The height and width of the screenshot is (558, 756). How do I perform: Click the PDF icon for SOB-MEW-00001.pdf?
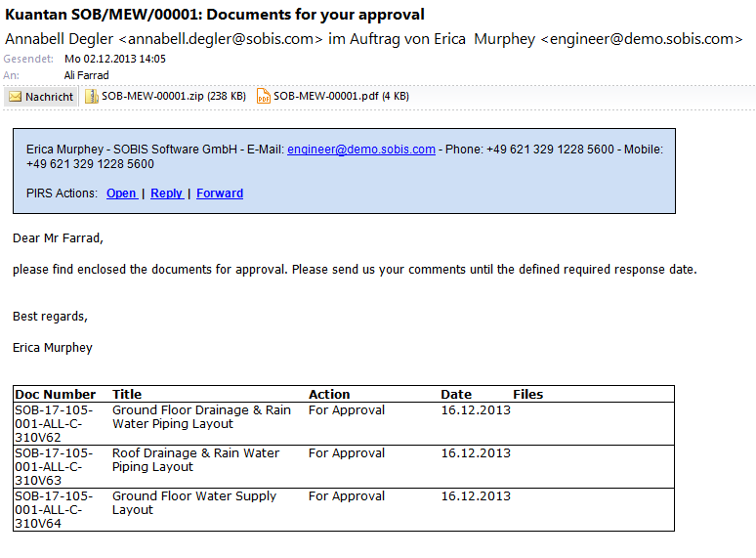coord(264,97)
